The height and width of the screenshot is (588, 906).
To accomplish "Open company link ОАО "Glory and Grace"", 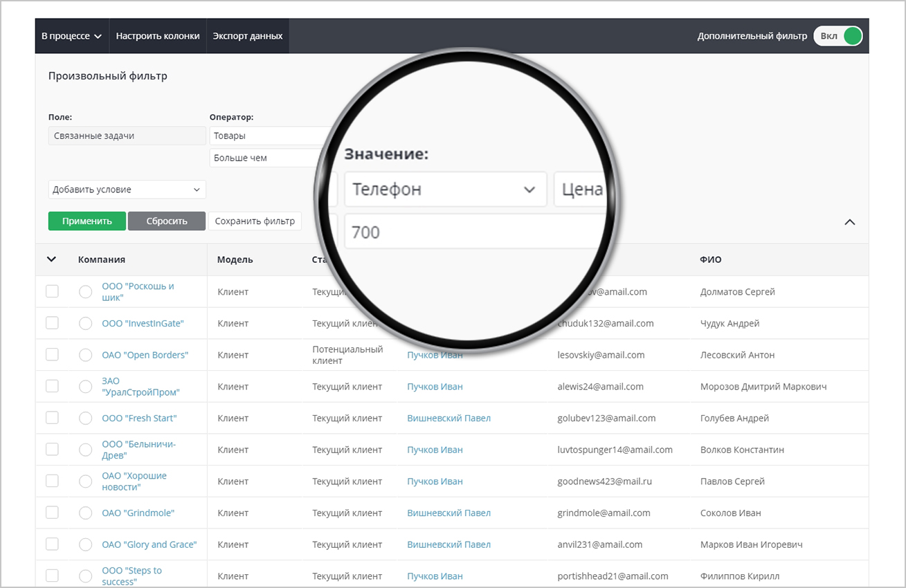I will [150, 544].
